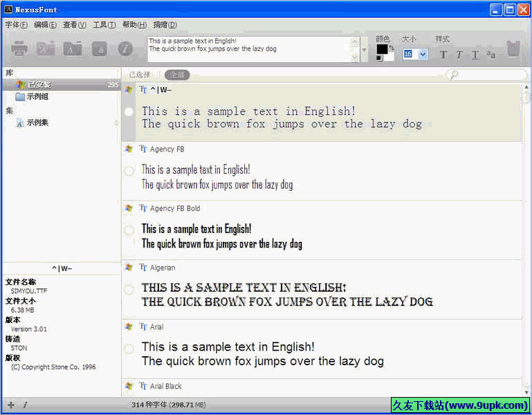This screenshot has width=532, height=415.
Task: Click the 6.38 MB file size value
Action: [x=22, y=310]
